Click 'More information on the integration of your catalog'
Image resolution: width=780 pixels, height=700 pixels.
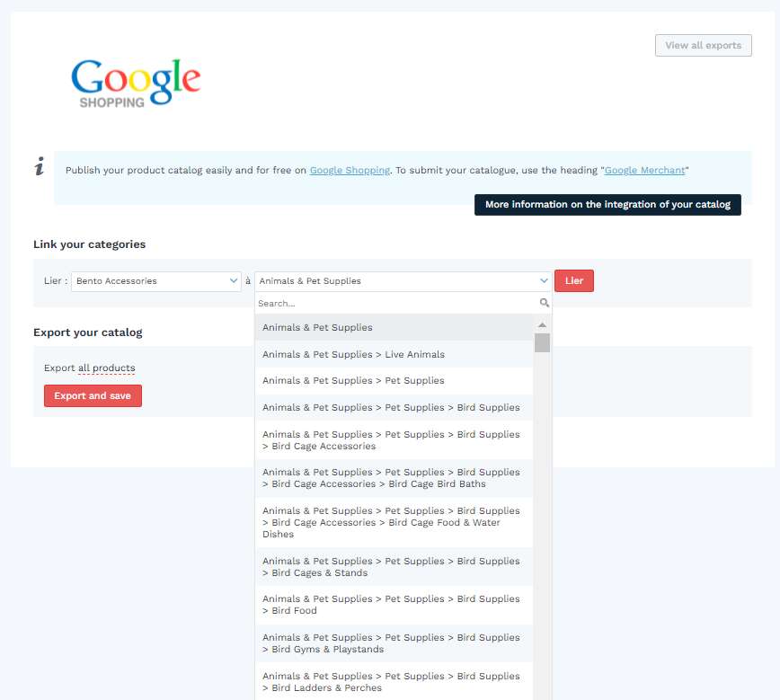click(x=607, y=205)
